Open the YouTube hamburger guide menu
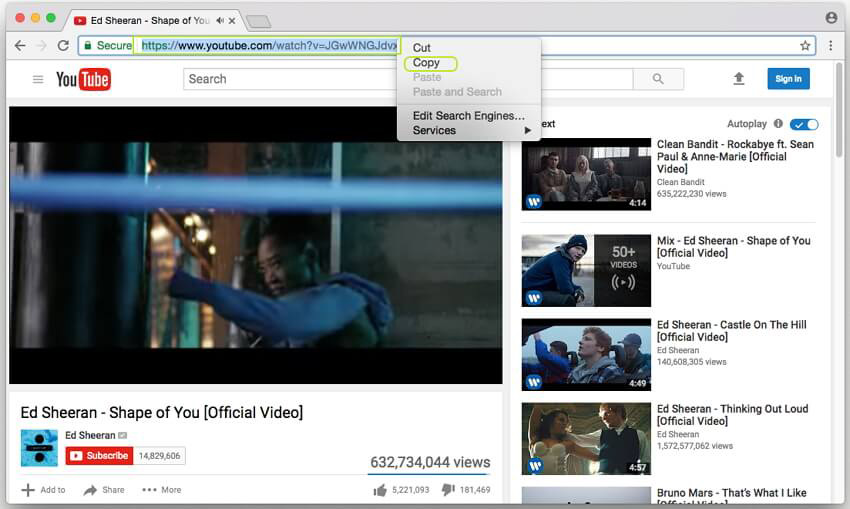This screenshot has width=850, height=509. click(38, 79)
